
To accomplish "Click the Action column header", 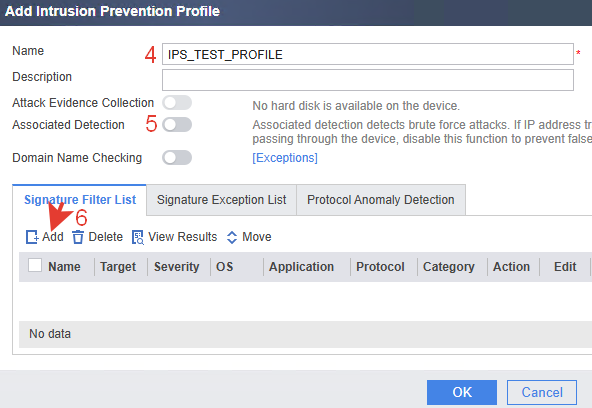I will pos(512,267).
